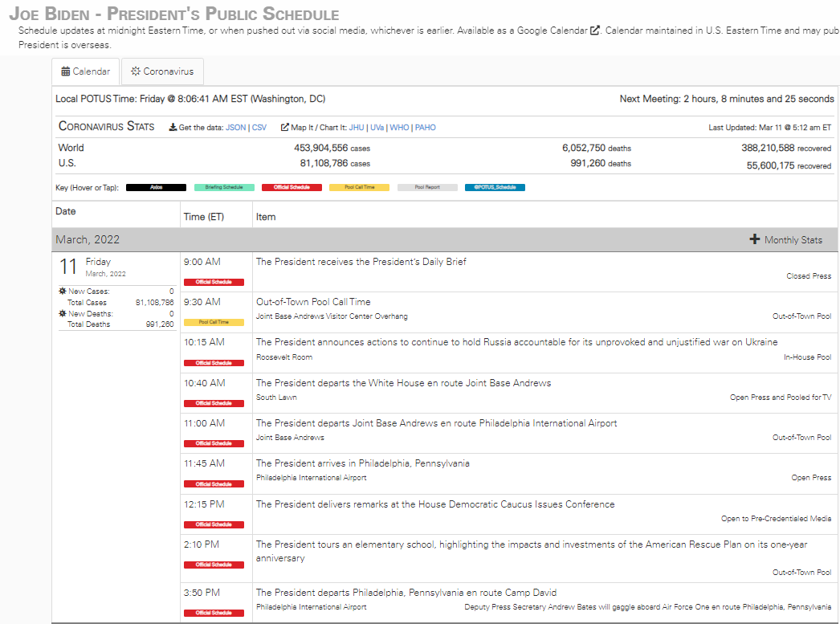Select 'The President receives the President's Daily Brief'

click(x=361, y=262)
